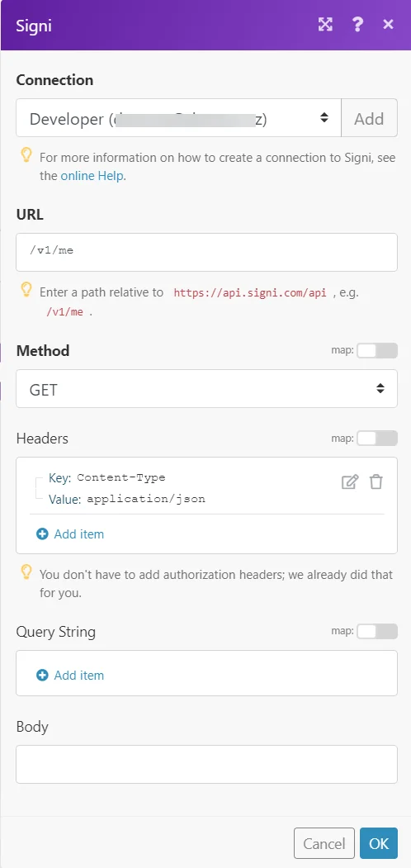This screenshot has width=411, height=868.
Task: Open help via the question mark icon
Action: point(357,24)
